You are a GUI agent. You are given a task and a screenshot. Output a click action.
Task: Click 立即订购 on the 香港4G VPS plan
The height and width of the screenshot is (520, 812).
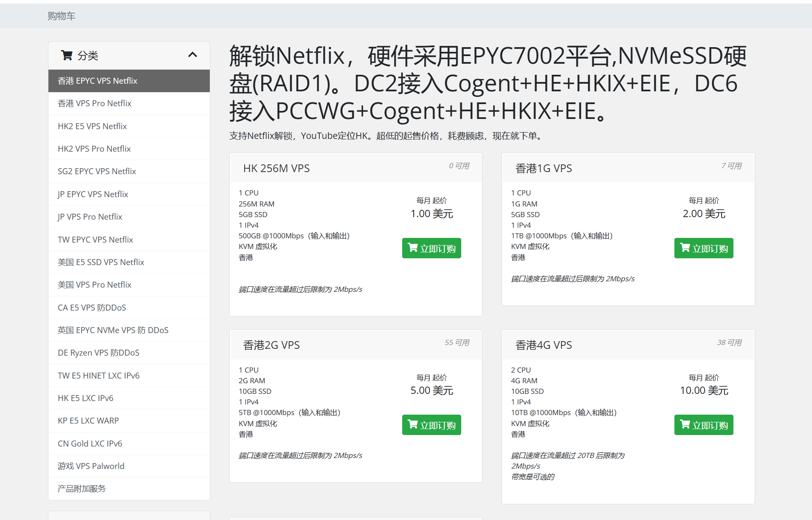[703, 424]
